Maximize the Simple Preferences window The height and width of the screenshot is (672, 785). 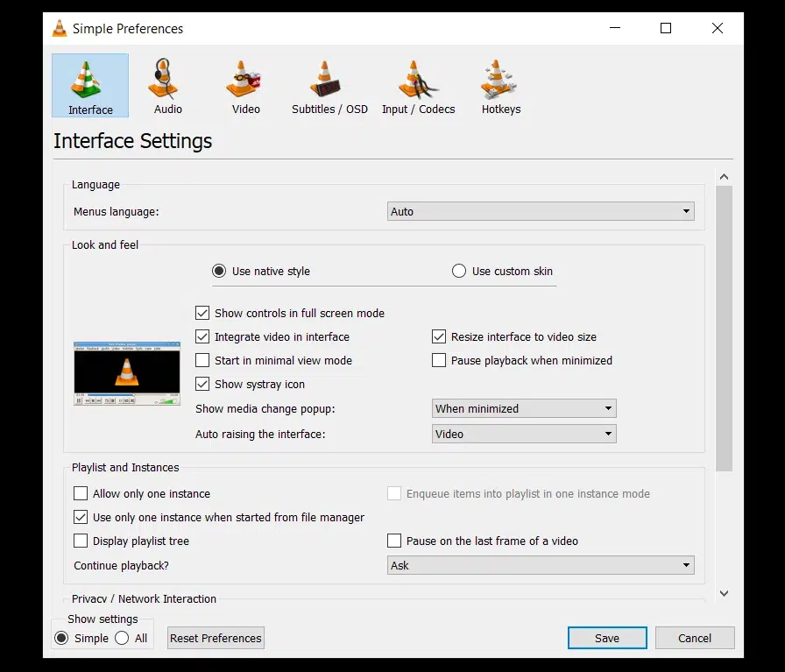pos(666,28)
